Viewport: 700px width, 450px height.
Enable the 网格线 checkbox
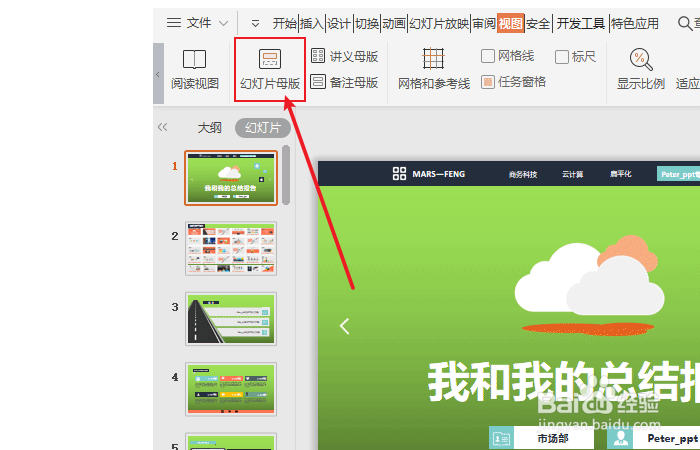[x=488, y=56]
